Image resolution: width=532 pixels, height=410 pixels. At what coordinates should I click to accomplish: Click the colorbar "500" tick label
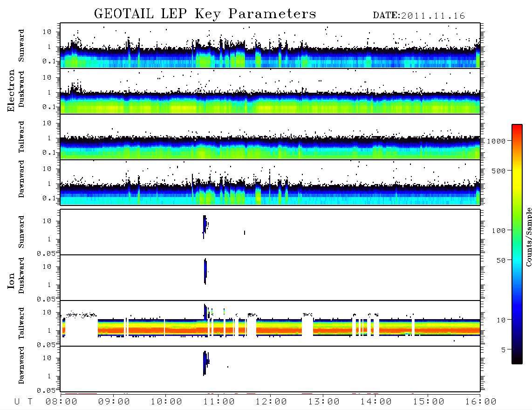(x=498, y=171)
